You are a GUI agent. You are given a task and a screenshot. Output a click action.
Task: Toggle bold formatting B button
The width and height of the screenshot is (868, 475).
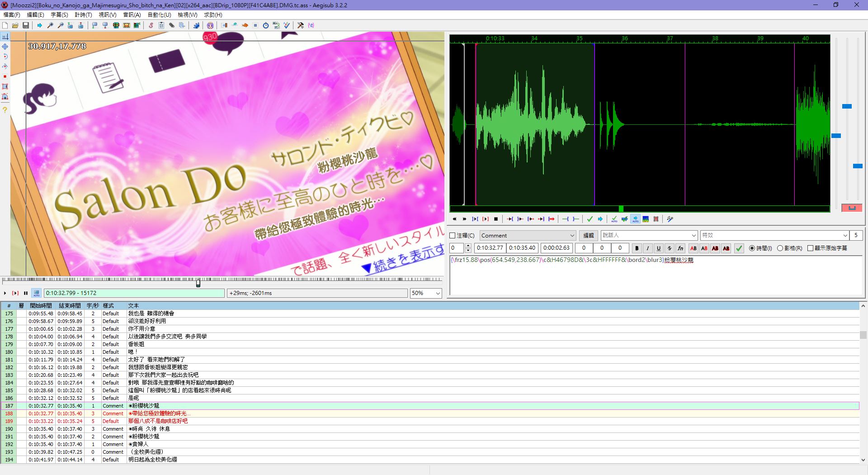tap(637, 248)
